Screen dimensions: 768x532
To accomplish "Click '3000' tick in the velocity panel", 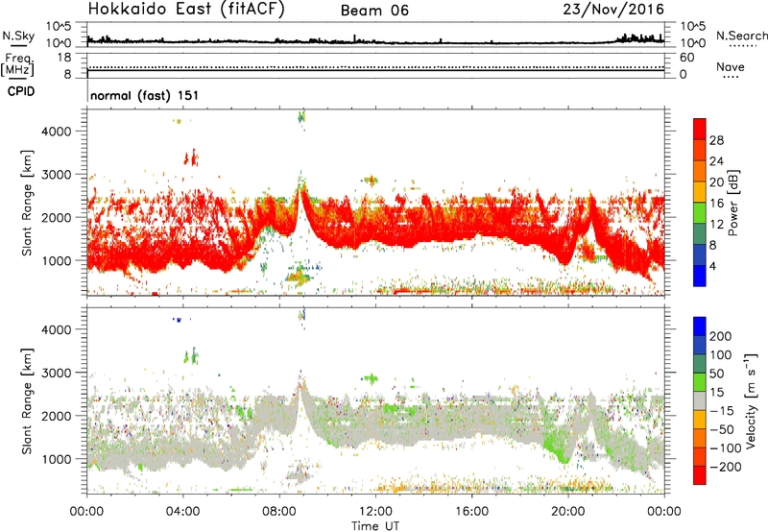I will coord(56,373).
